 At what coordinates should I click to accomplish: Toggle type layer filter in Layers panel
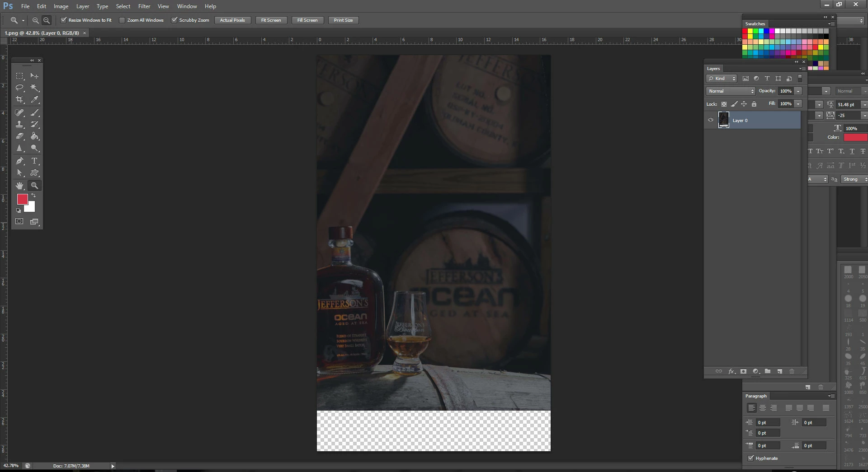coord(767,79)
